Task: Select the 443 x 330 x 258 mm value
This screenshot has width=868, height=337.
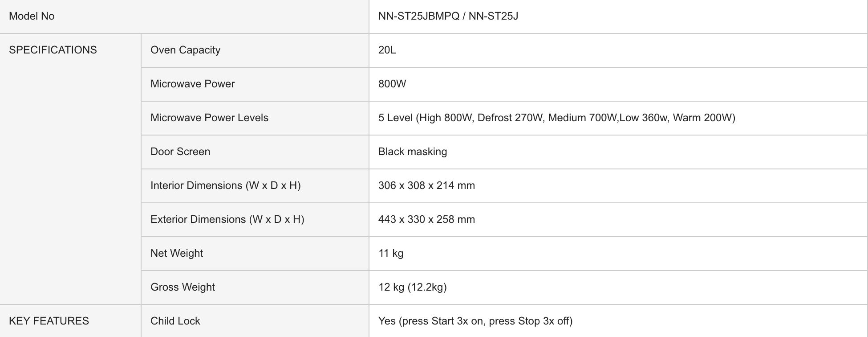Action: point(426,219)
